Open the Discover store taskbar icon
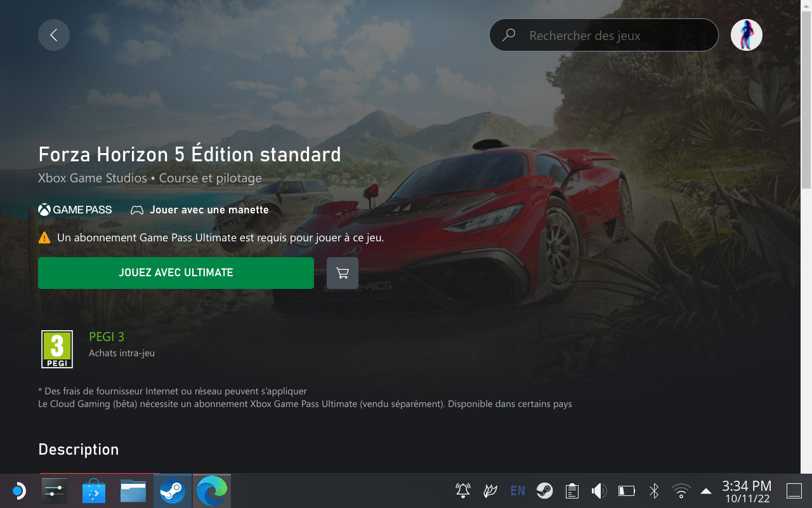The height and width of the screenshot is (508, 812). coord(95,491)
